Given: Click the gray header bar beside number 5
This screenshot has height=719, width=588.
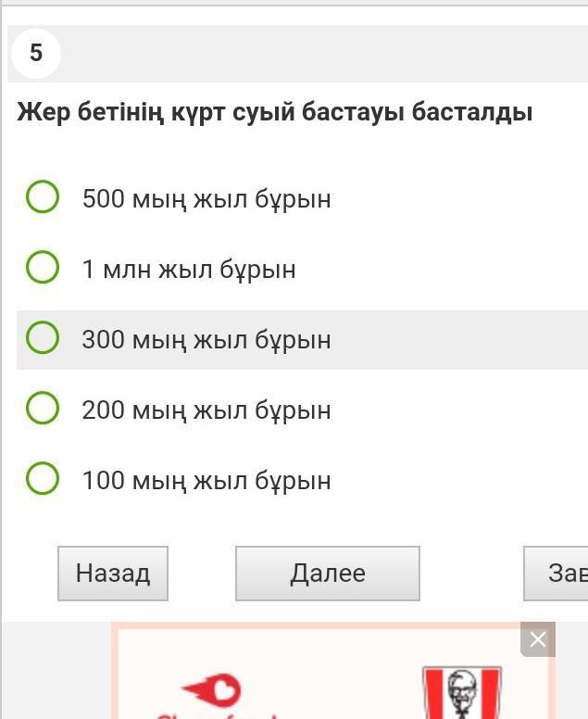Looking at the screenshot, I should [324, 53].
